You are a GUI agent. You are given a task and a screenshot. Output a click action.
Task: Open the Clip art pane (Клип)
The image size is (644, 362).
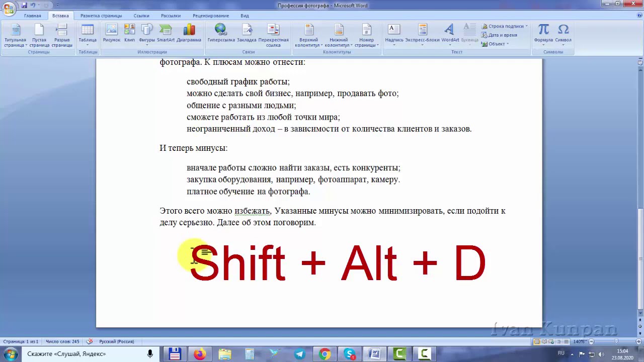(x=129, y=33)
